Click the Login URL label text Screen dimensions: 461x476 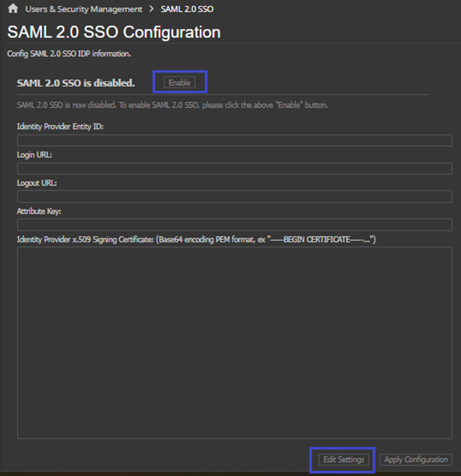35,155
